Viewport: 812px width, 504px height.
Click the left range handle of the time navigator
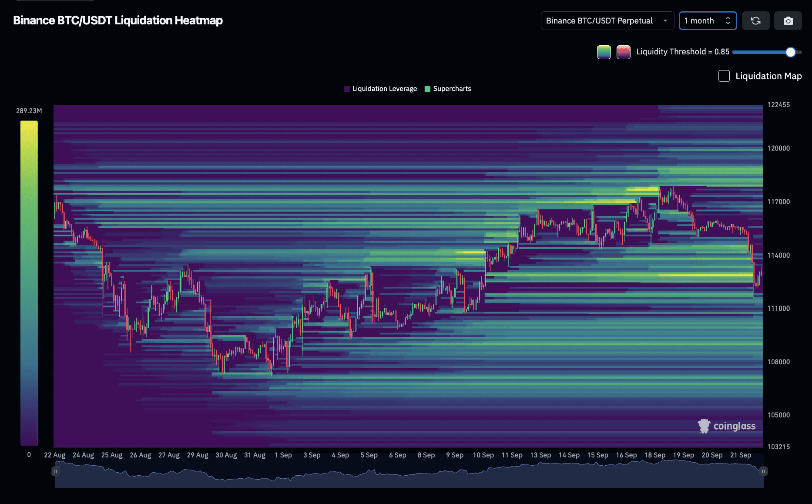click(56, 471)
